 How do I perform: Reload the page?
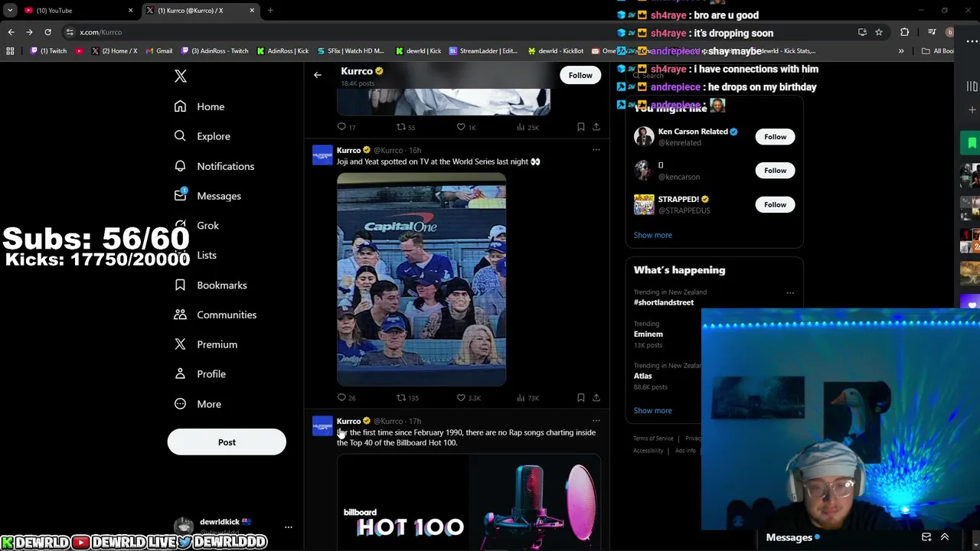[x=47, y=32]
